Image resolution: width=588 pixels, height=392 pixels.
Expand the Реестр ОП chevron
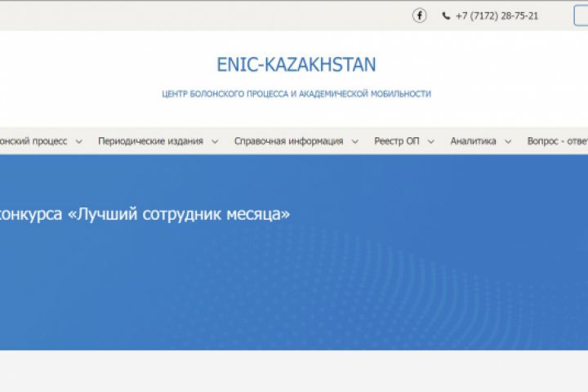(431, 142)
